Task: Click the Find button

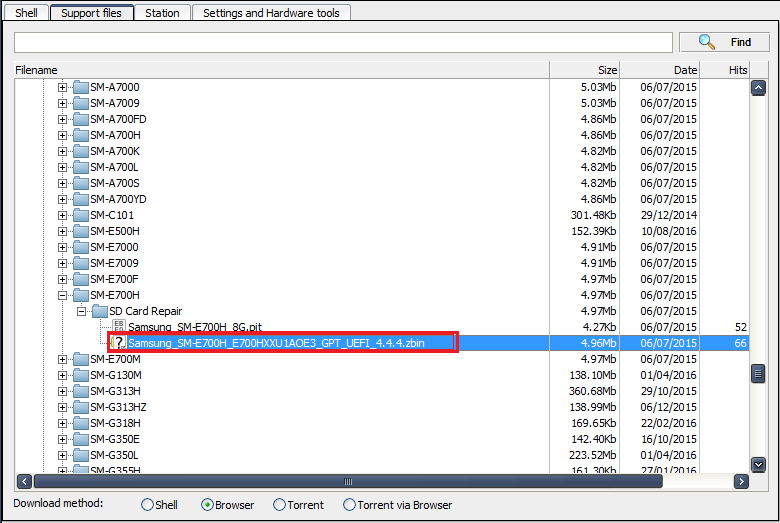Action: coord(724,42)
